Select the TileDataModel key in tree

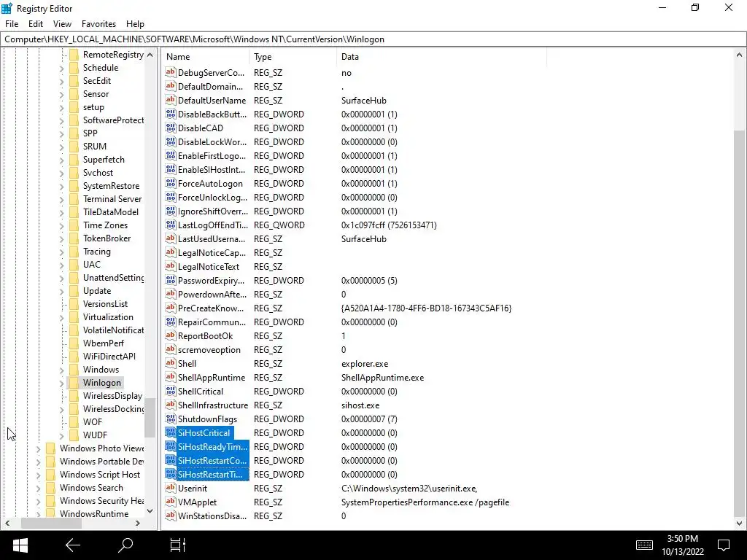pyautogui.click(x=111, y=212)
